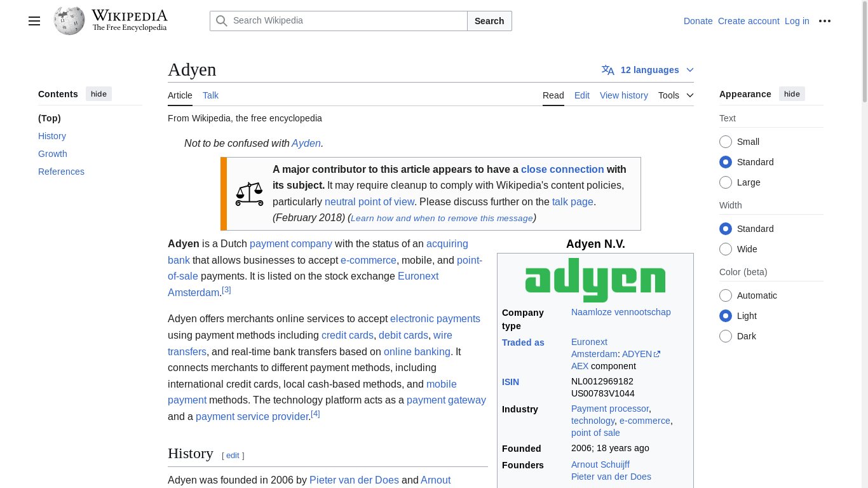
Task: Open the payment gateway link
Action: click(x=446, y=400)
